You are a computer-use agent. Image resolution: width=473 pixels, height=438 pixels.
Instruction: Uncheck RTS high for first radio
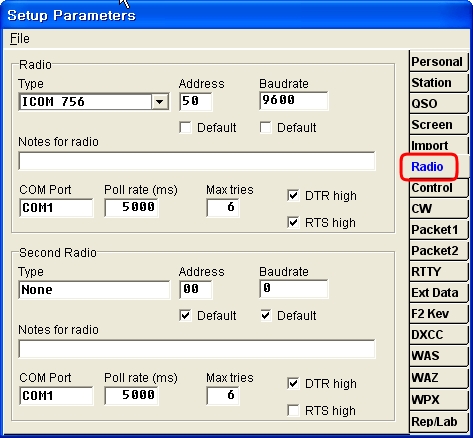(293, 222)
